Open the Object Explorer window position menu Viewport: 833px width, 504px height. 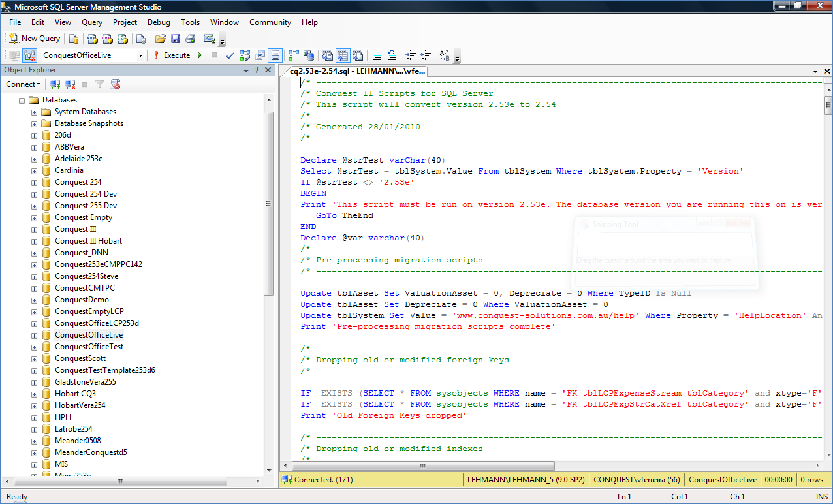point(245,70)
